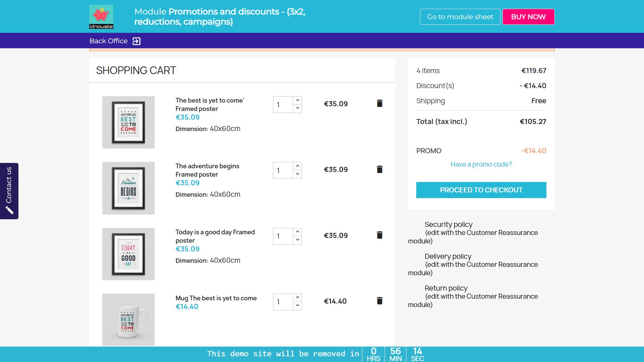Viewport: 644px width, 362px height.
Task: Expand the Have a promo code link
Action: click(481, 164)
